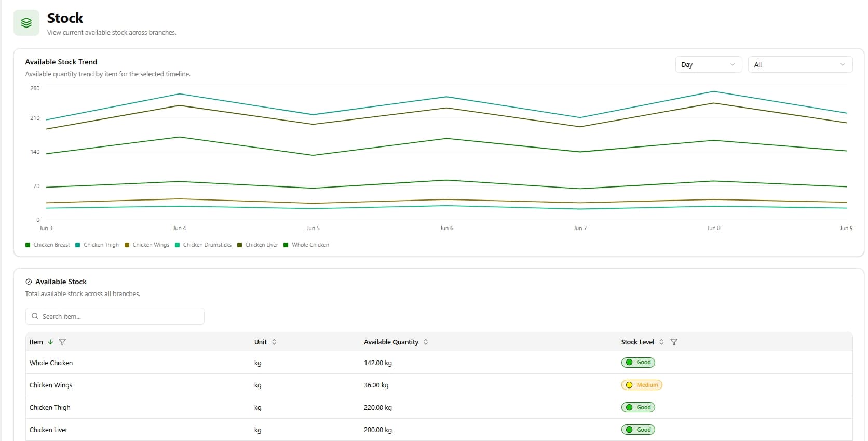The width and height of the screenshot is (868, 441).
Task: Click the 142.00 kg quantity cell
Action: [378, 363]
